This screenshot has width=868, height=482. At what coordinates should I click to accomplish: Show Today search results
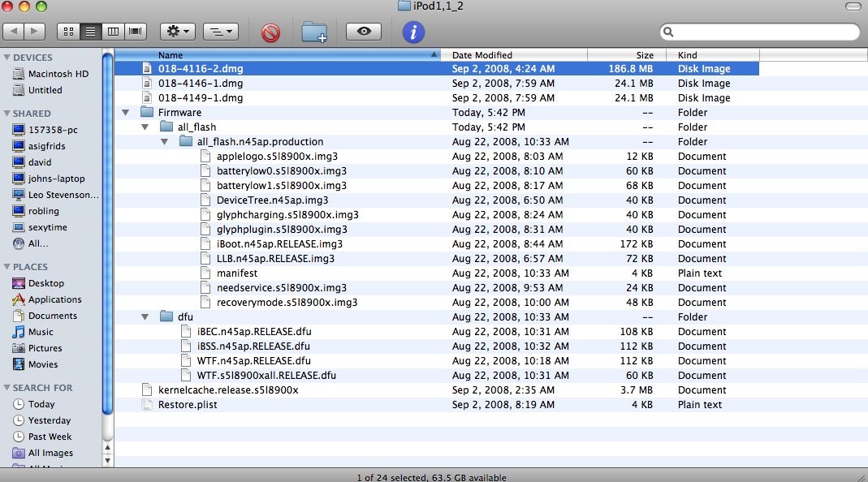[34, 404]
